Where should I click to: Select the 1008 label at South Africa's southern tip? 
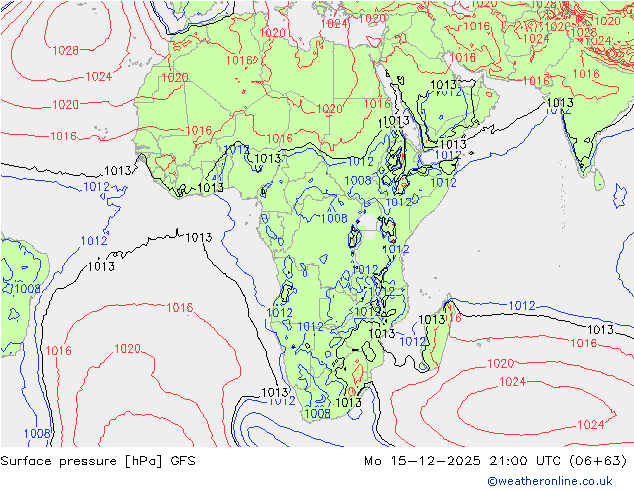click(317, 413)
